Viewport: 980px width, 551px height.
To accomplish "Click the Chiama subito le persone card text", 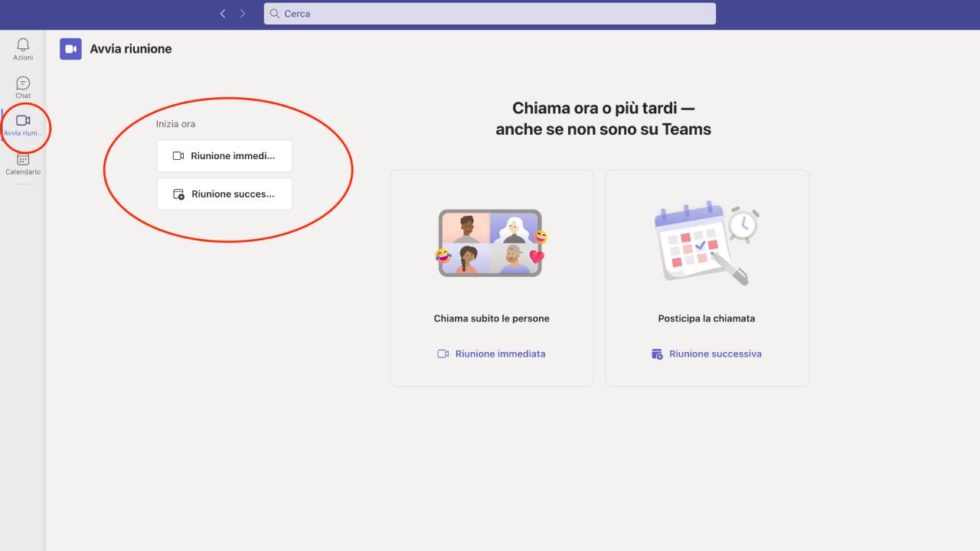I will (x=492, y=318).
